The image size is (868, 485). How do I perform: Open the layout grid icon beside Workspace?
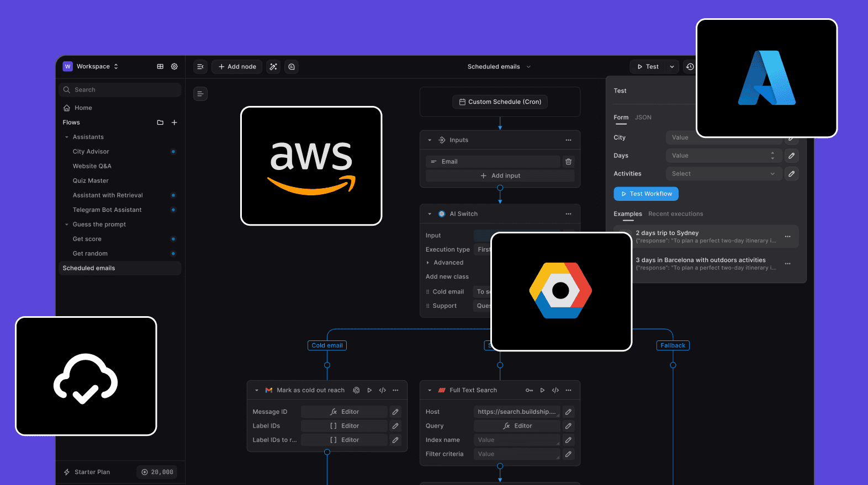pos(160,67)
